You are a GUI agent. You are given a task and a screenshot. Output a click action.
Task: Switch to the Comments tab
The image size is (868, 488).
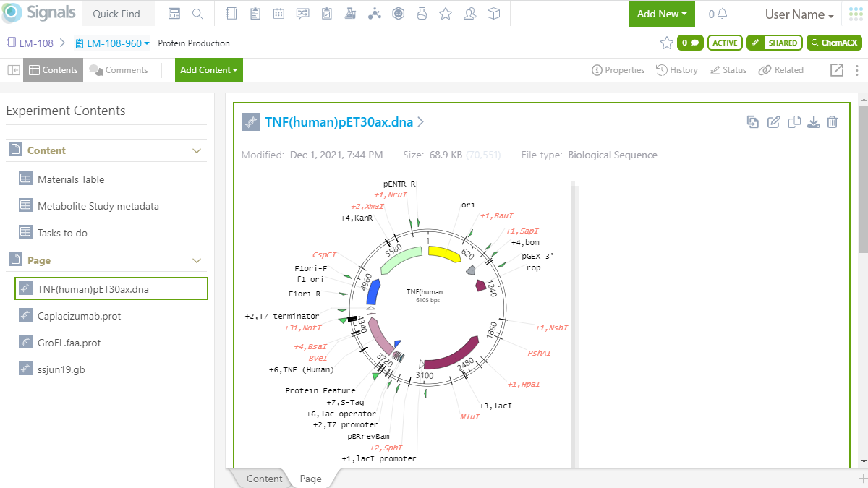(x=119, y=70)
